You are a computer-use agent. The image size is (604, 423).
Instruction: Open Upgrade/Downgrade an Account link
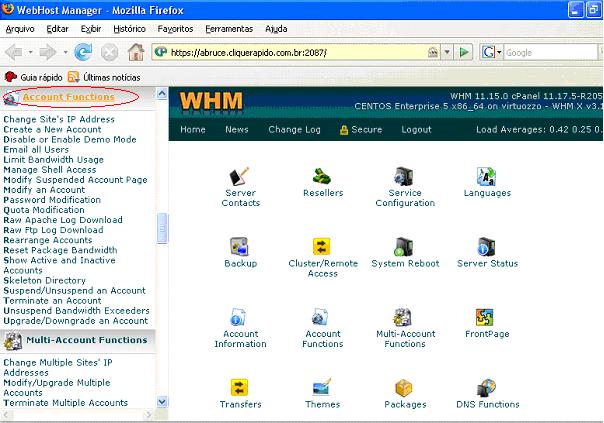point(76,321)
